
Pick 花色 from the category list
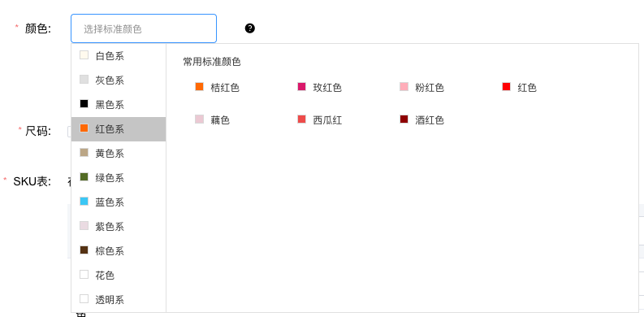click(119, 275)
